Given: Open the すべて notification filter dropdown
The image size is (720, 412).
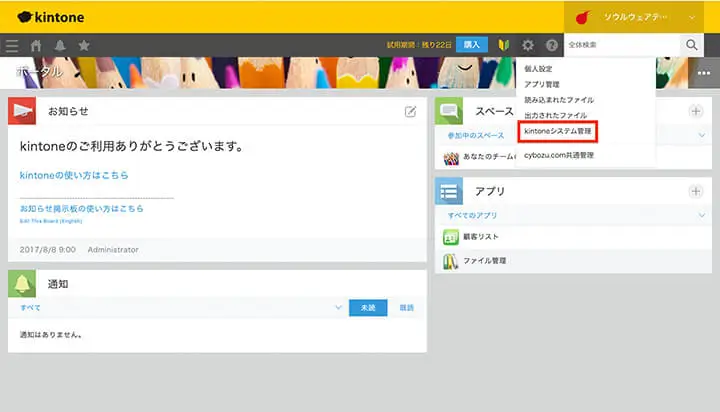Looking at the screenshot, I should 339,308.
